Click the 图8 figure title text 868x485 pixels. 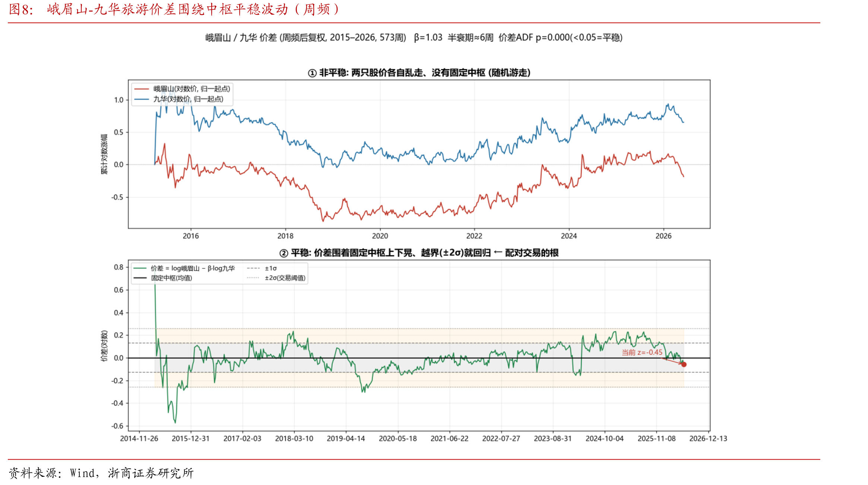coord(174,9)
